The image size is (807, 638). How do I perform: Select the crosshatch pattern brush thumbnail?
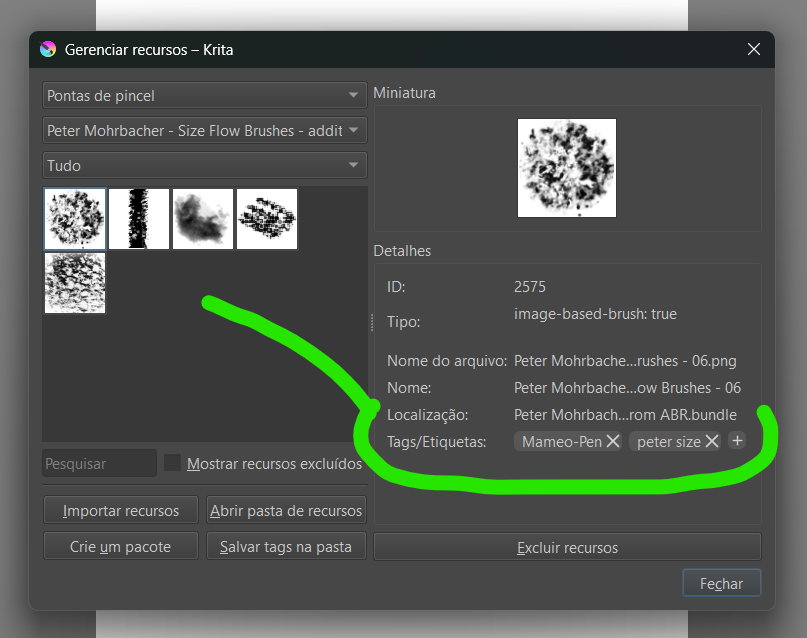[267, 219]
